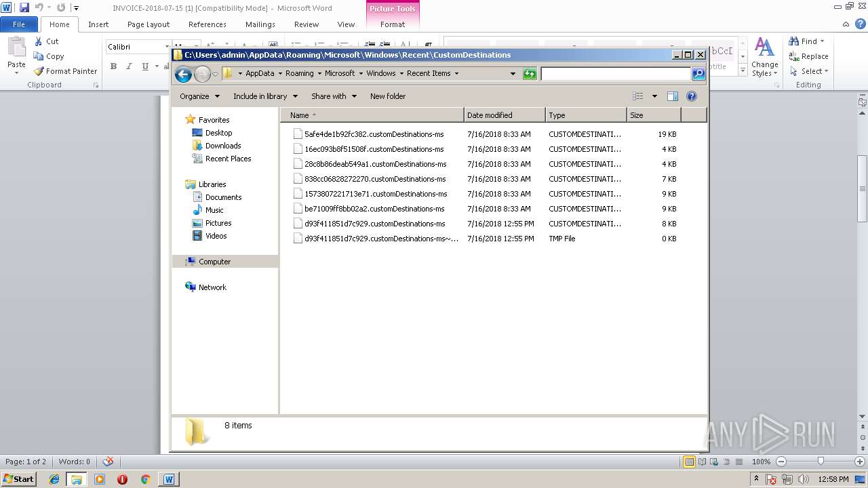Viewport: 868px width, 488px height.
Task: Sort files by the Size column header
Action: click(x=654, y=115)
